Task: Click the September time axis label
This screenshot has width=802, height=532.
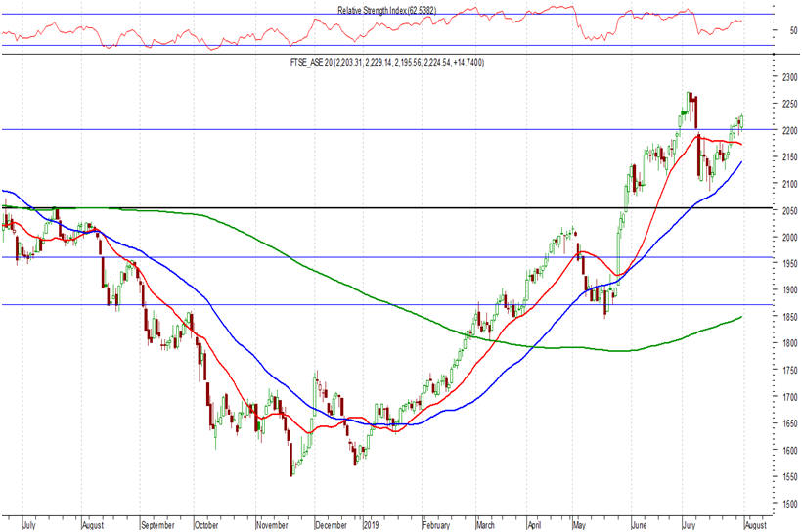Action: [x=157, y=525]
